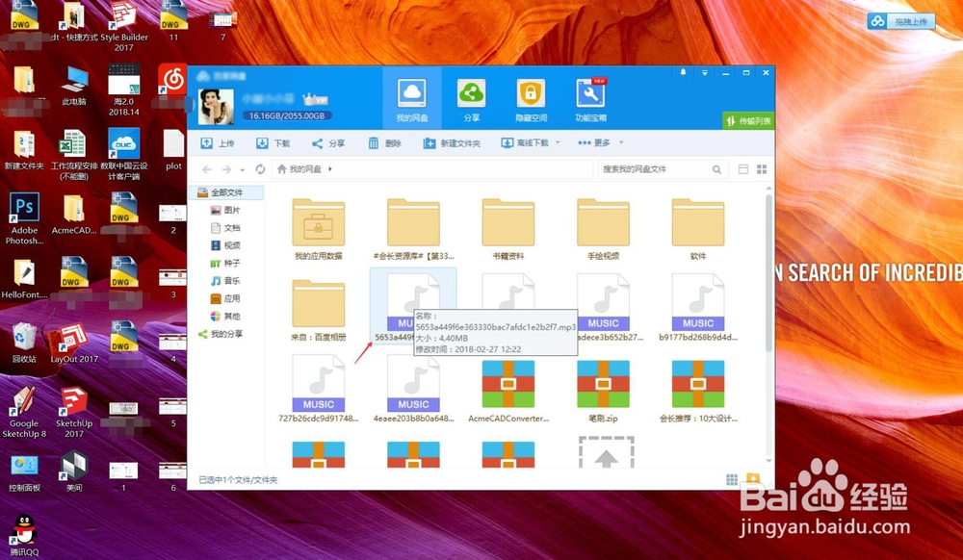Screen dimensions: 963x560
Task: Click the upload placeholder tile
Action: (606, 452)
